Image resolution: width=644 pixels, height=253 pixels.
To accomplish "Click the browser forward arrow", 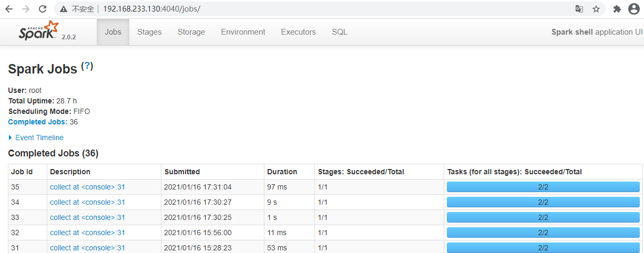I will (26, 9).
